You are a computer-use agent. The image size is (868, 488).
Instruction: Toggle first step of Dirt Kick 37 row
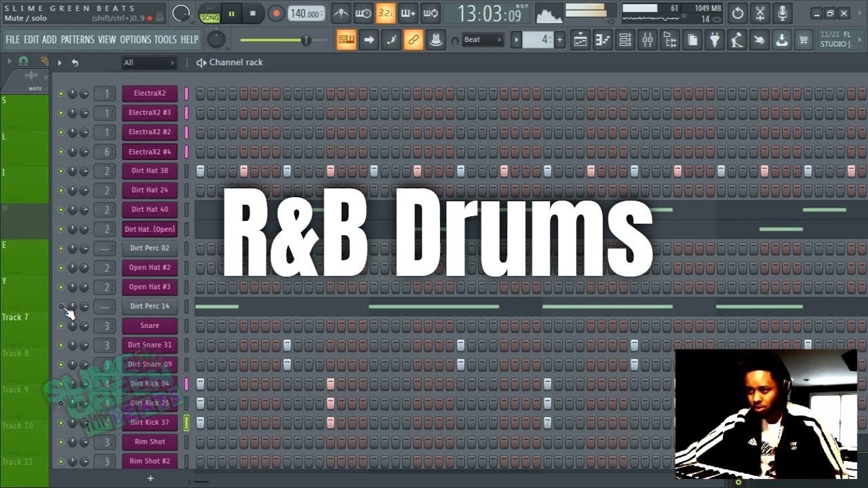pos(200,422)
